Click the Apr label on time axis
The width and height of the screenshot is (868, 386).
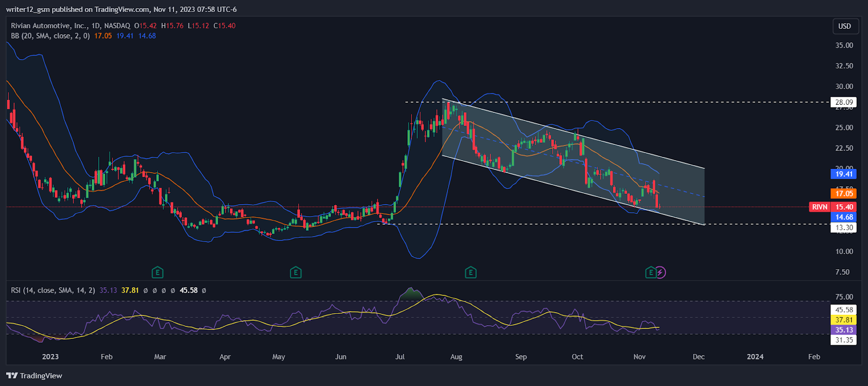(225, 357)
